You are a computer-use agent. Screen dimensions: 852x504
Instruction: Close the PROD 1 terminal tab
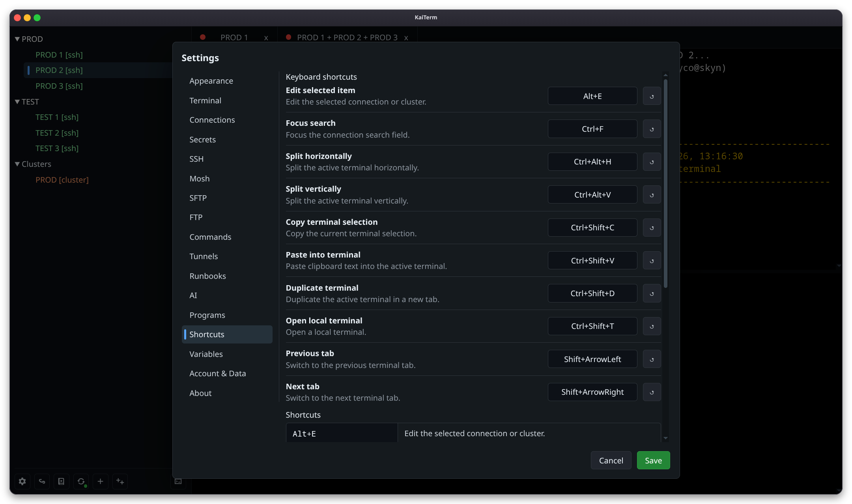pos(266,38)
